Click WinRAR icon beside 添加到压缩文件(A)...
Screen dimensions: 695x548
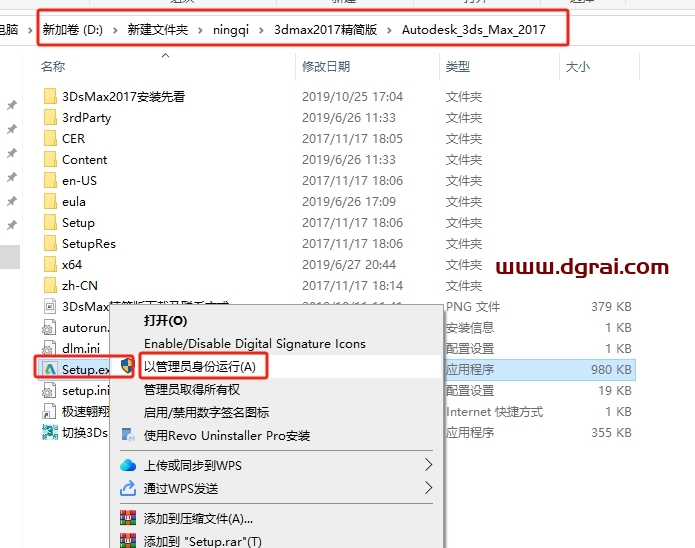point(128,518)
